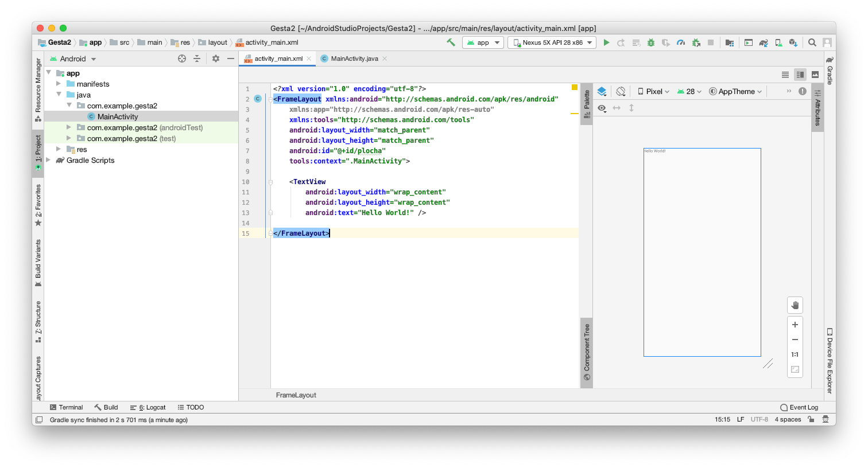Expand the res folder in project tree
868x468 pixels.
[59, 150]
